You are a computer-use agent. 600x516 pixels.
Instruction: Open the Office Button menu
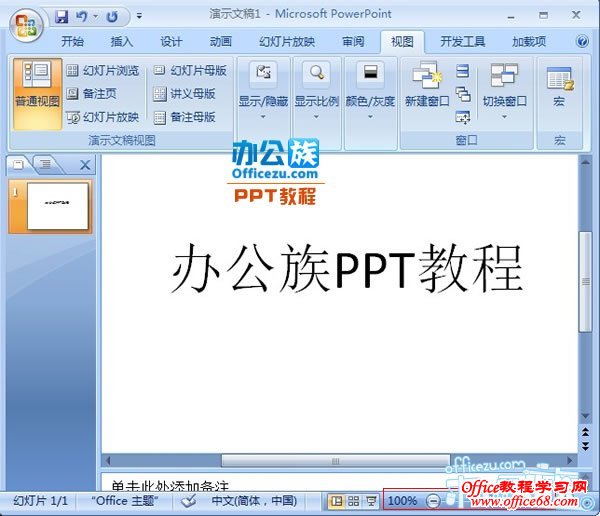coord(26,25)
